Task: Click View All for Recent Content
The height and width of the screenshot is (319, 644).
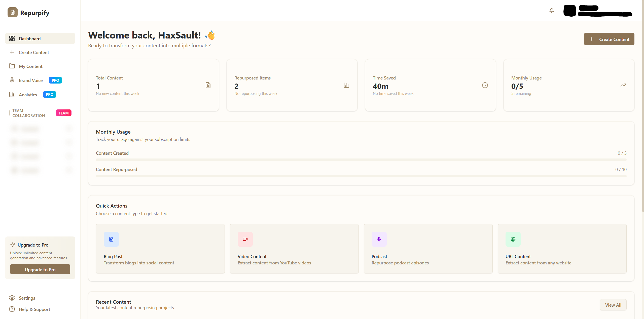Action: [x=613, y=305]
